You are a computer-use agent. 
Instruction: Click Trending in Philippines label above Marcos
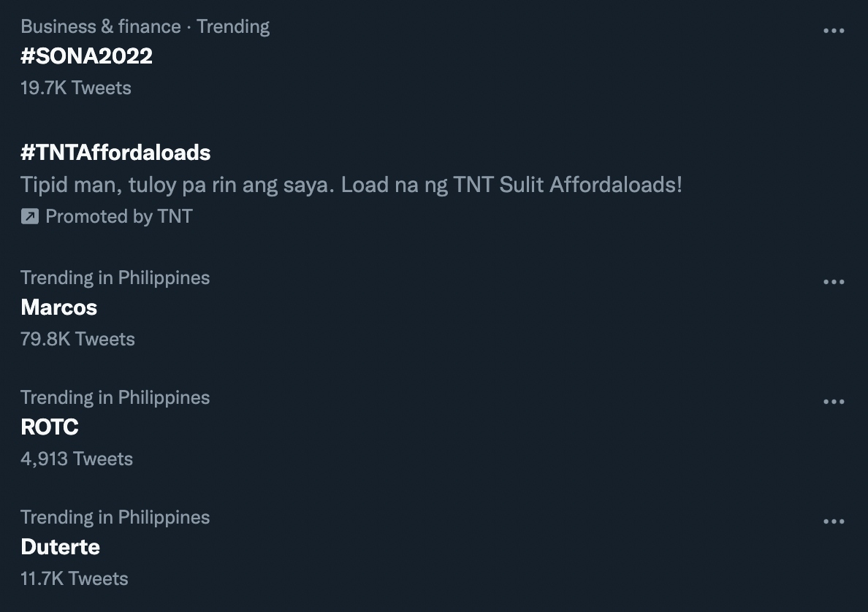115,278
